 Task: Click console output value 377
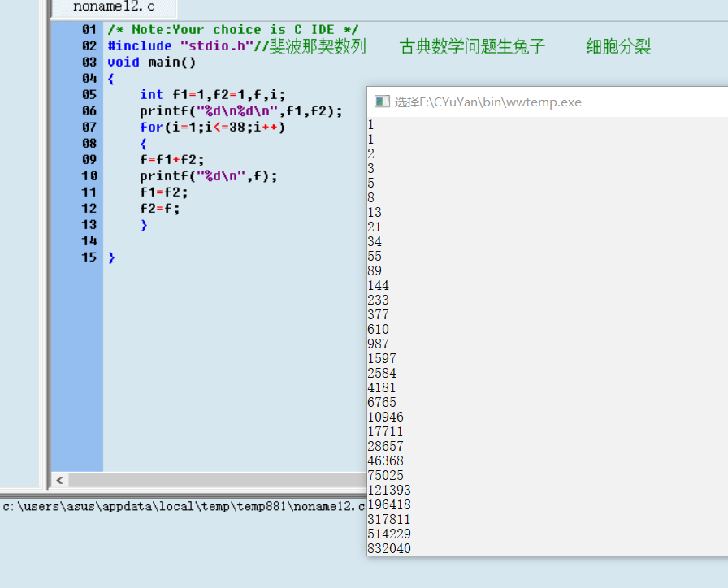[379, 314]
